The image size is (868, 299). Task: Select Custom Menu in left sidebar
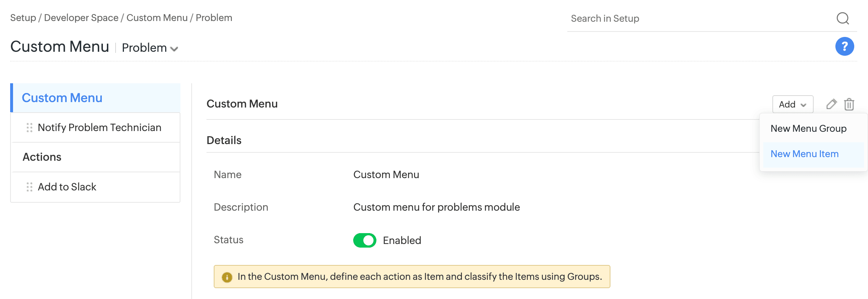click(x=62, y=98)
